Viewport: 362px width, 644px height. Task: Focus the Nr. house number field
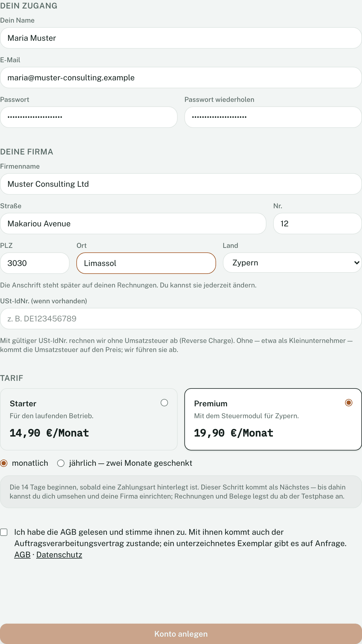pos(318,224)
